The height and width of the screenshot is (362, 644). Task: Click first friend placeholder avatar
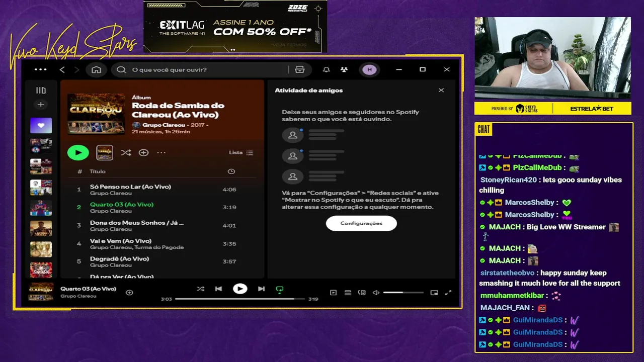click(292, 135)
